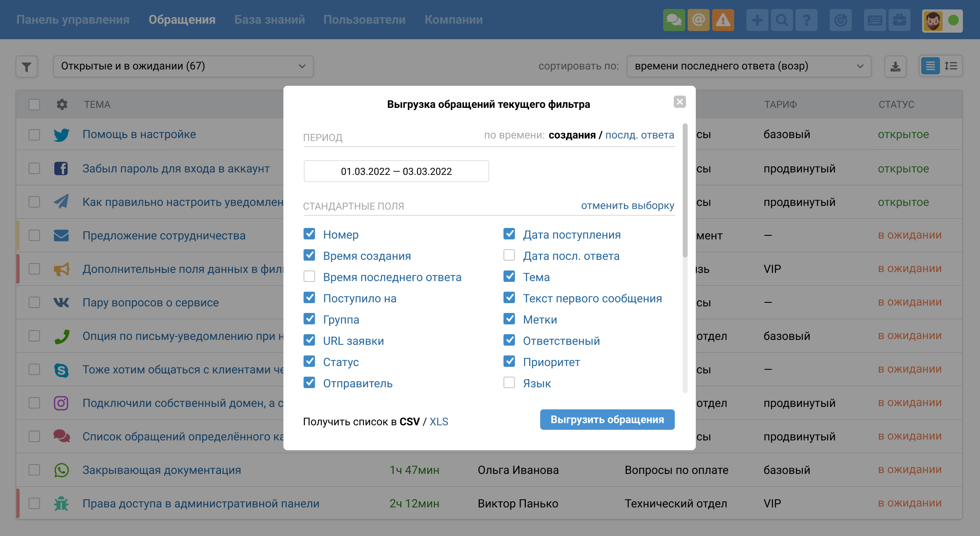Enable the Язык checkbox
The width and height of the screenshot is (980, 536).
[x=509, y=383]
